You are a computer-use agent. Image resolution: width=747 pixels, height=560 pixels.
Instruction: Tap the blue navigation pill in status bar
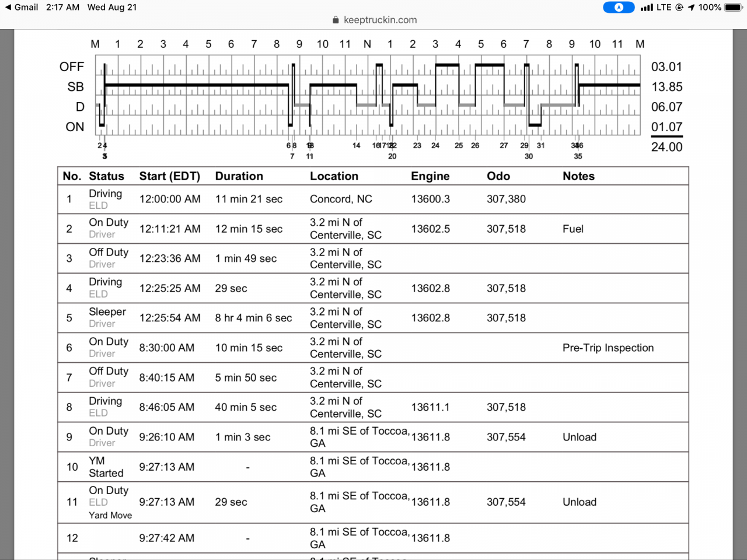pyautogui.click(x=619, y=8)
